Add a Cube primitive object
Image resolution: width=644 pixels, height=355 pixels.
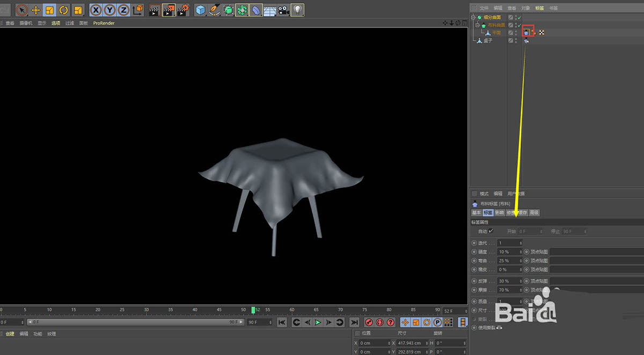[201, 10]
